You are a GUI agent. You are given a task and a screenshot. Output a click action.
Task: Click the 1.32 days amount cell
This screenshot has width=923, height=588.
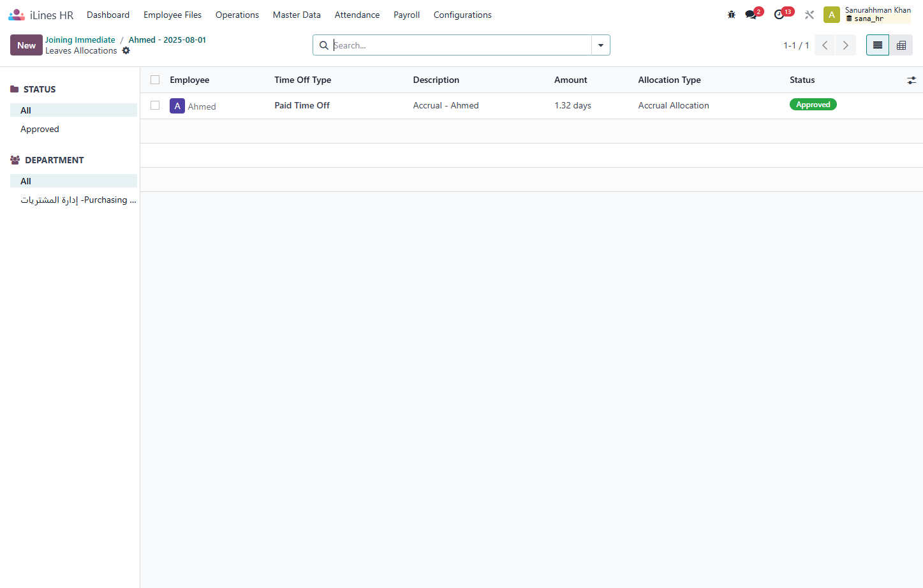[573, 105]
